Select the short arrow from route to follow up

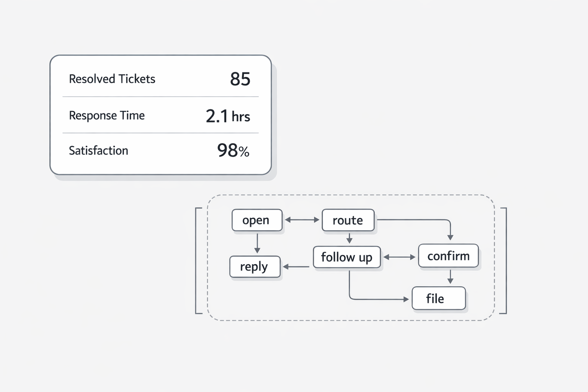349,238
